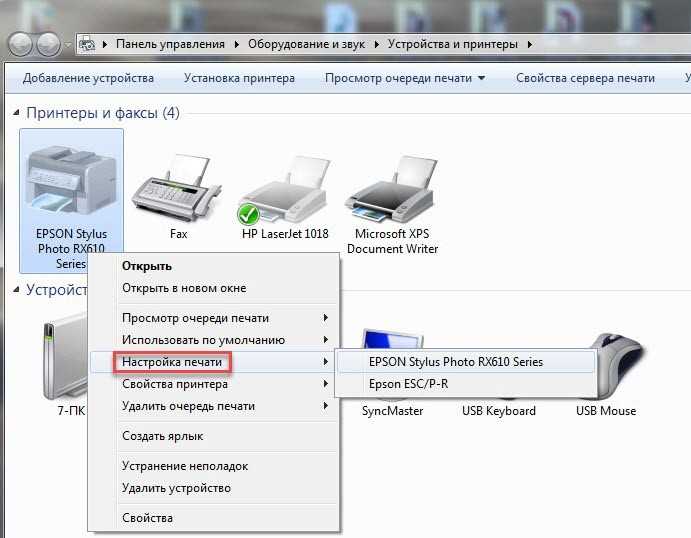Expand arrow after Панель управления in breadcrumb
The height and width of the screenshot is (538, 691).
[237, 44]
